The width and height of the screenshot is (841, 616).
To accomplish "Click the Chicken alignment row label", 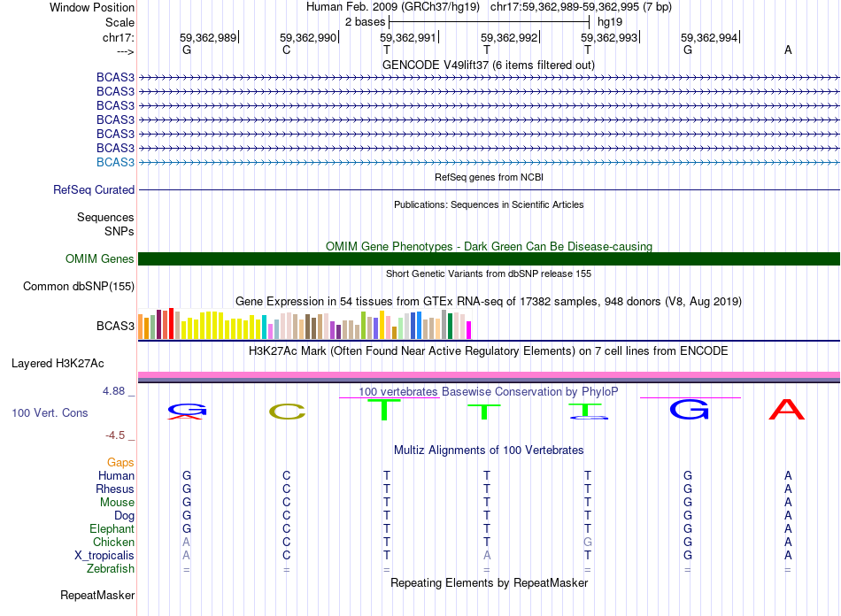I will click(113, 542).
